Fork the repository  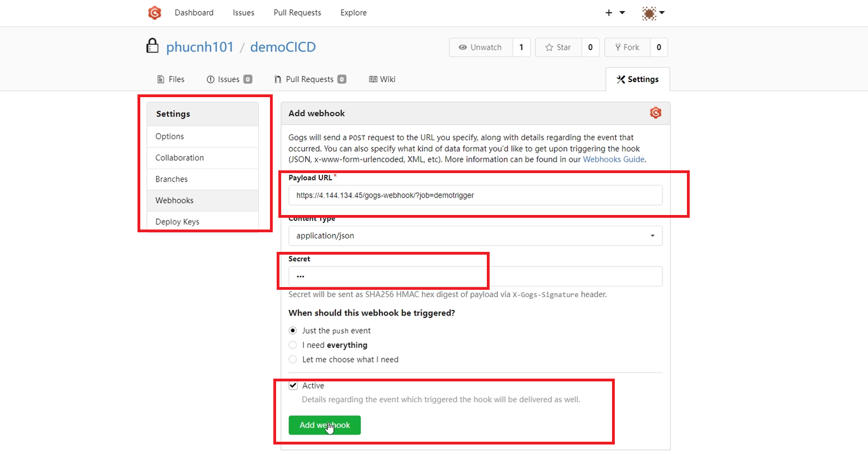click(x=627, y=47)
